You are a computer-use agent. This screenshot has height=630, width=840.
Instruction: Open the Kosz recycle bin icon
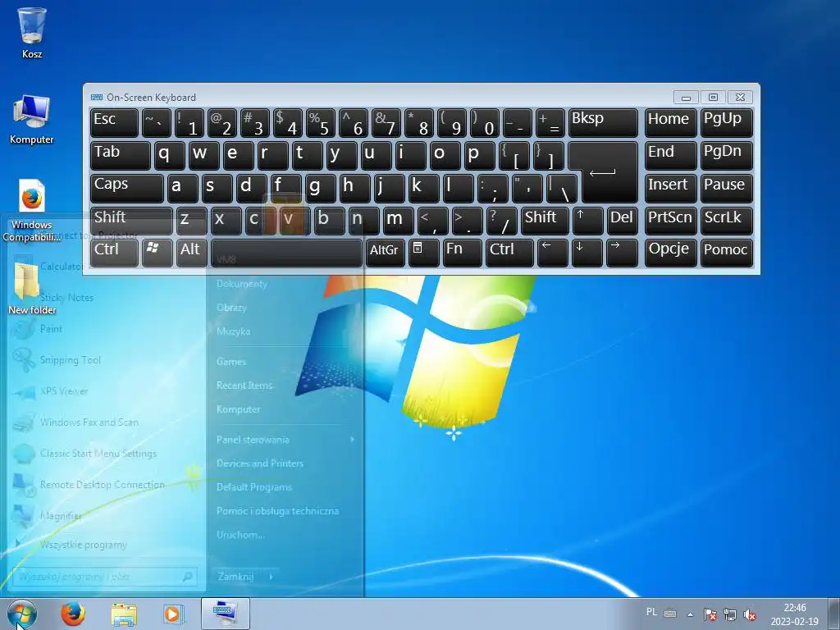tap(32, 32)
